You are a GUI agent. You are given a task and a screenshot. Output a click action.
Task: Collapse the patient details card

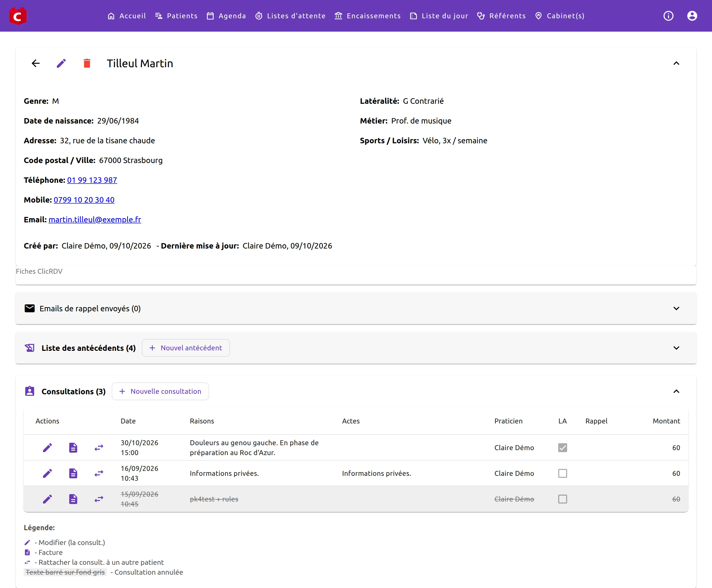pos(676,63)
